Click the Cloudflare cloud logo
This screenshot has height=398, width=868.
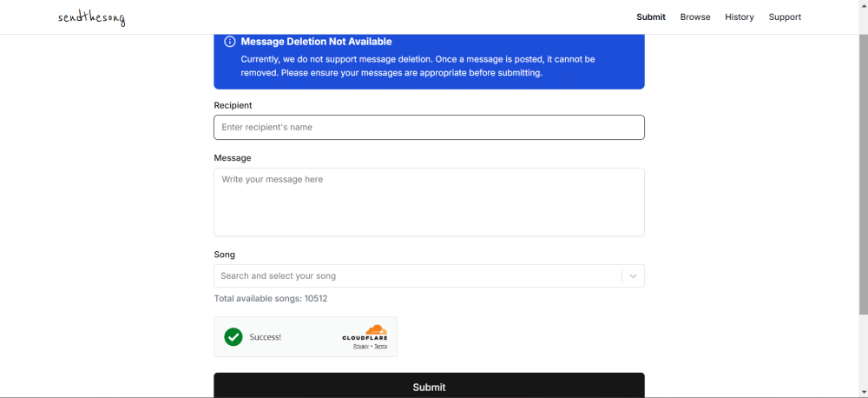coord(374,330)
